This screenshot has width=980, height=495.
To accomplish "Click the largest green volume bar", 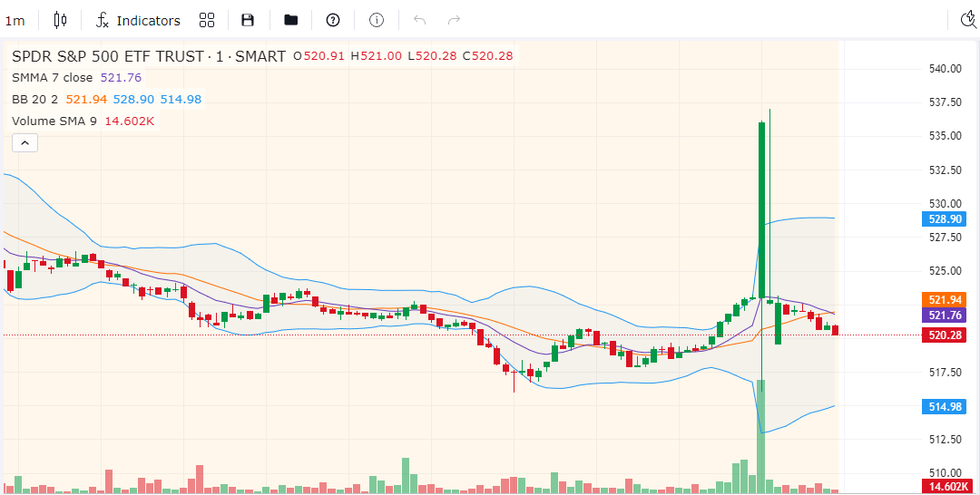I will [761, 436].
